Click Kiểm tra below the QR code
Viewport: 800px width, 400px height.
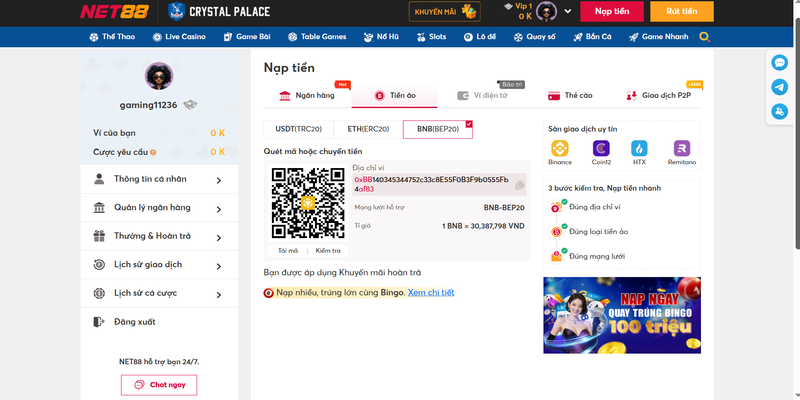pyautogui.click(x=328, y=251)
